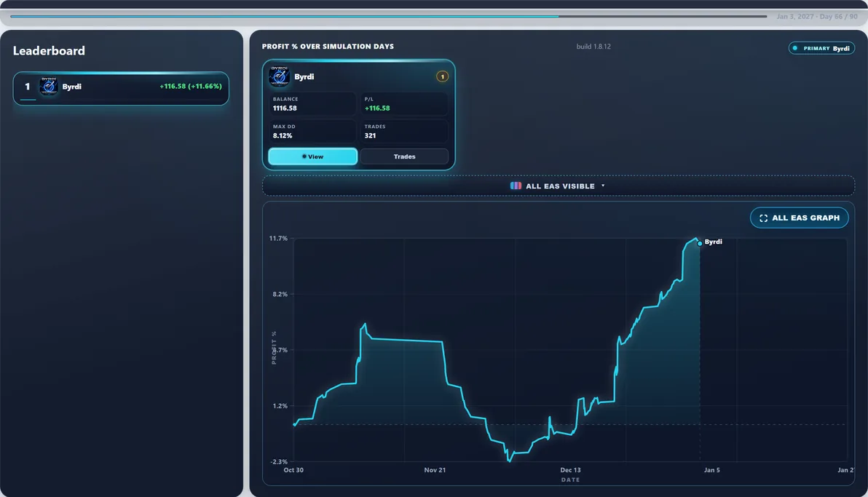
Task: Click the All EAs Graph button
Action: 800,218
